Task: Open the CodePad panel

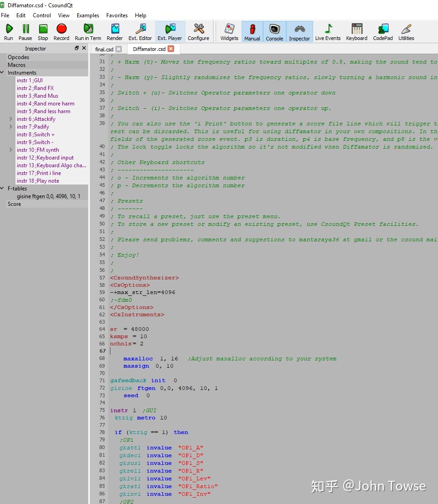Action: 383,31
